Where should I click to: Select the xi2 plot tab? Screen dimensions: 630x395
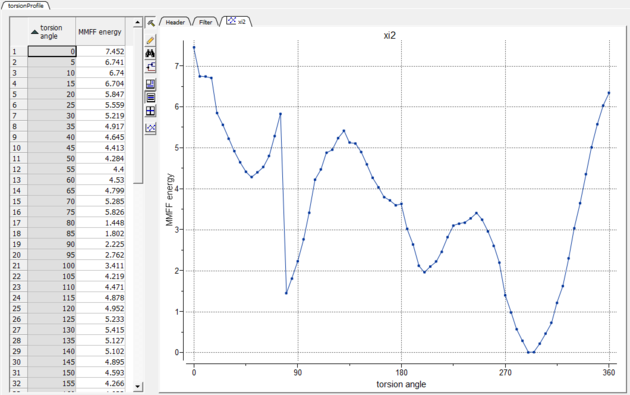236,21
